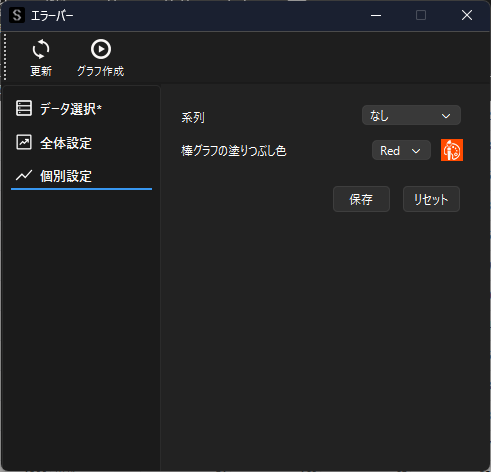Click the 棒グラフの塗りつぶし色 label
Viewport: 491px width, 472px height.
[234, 151]
